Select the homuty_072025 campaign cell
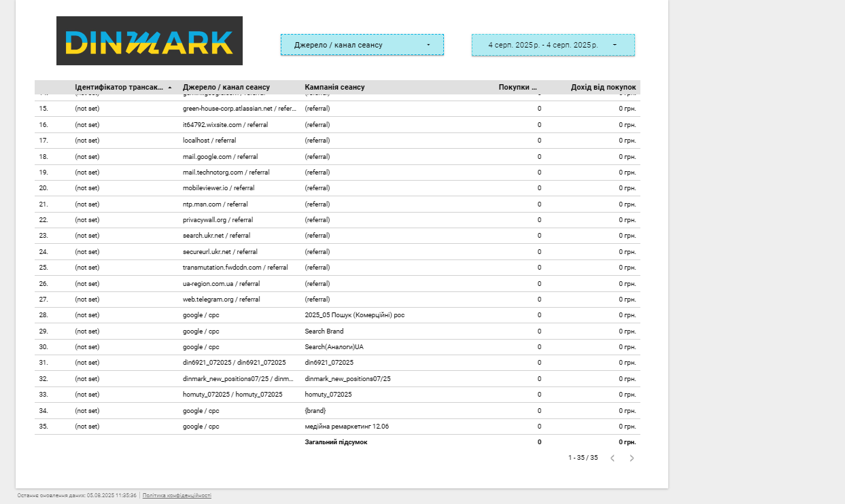This screenshot has height=504, width=845. 328,395
